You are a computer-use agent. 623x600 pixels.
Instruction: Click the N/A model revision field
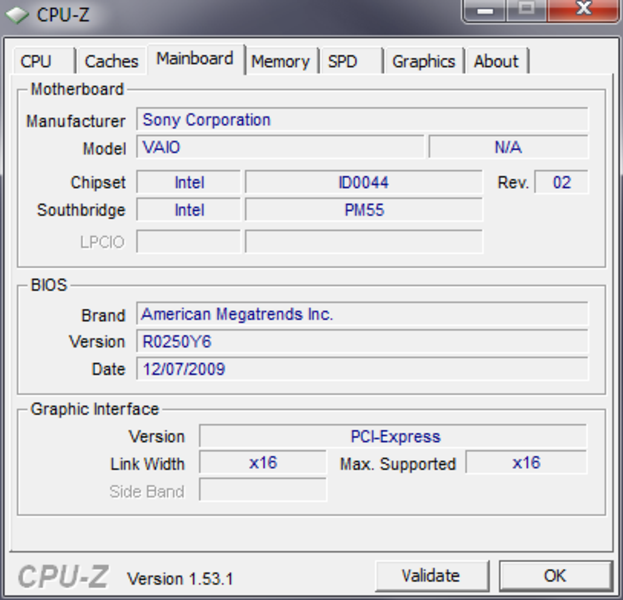[508, 147]
